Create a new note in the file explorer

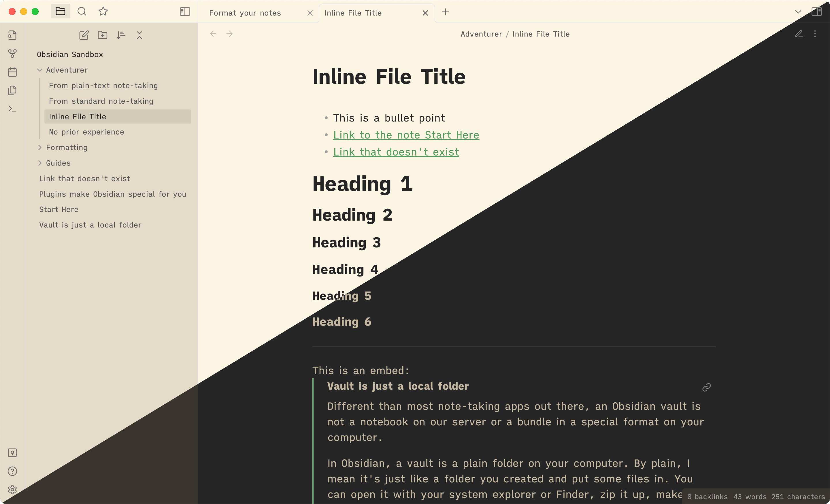pyautogui.click(x=84, y=35)
